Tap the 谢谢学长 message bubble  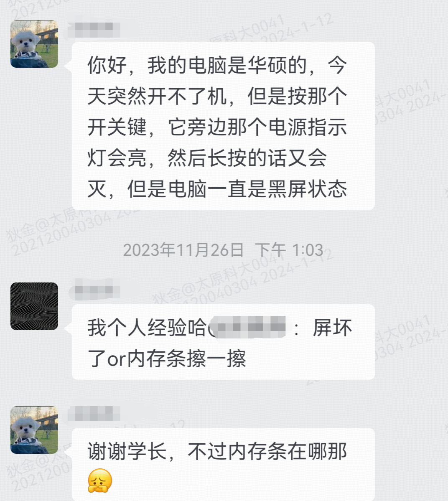click(223, 464)
